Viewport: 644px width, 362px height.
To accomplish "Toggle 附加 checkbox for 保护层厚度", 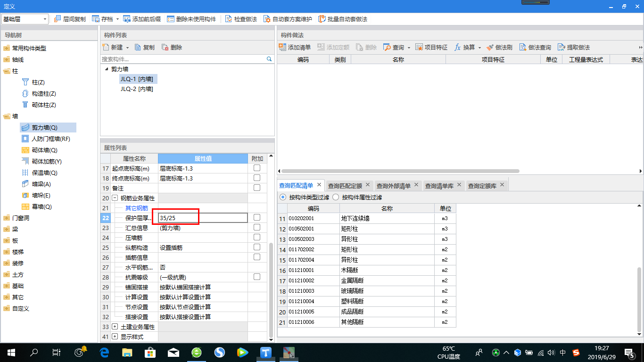I will point(257,217).
